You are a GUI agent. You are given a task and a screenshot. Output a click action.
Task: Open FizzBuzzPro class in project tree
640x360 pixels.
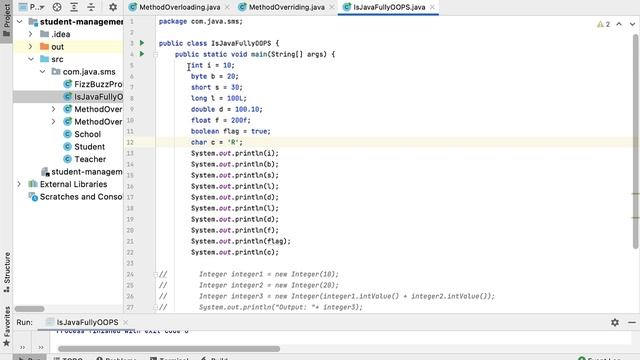pyautogui.click(x=93, y=84)
